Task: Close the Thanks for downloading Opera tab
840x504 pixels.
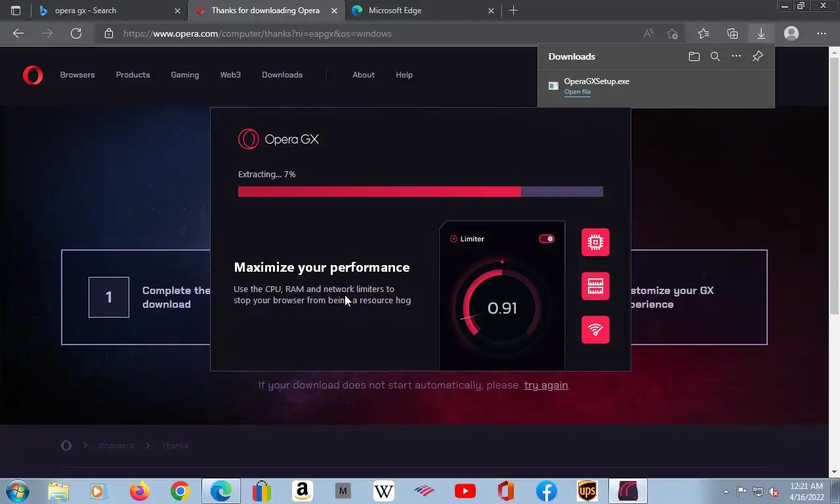Action: tap(335, 10)
